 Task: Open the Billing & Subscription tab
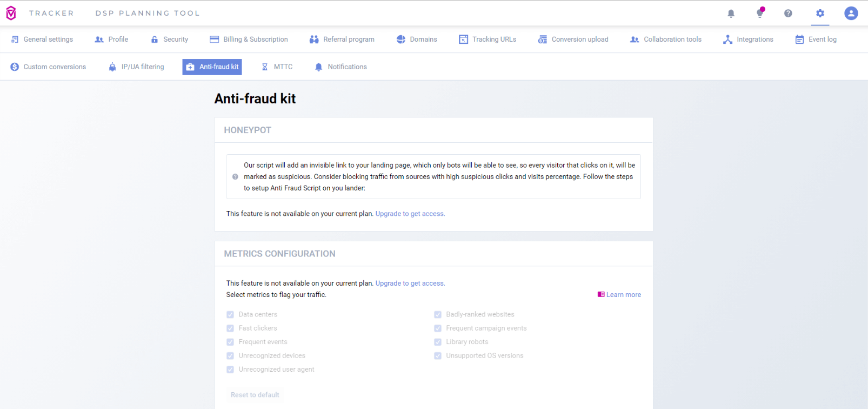click(249, 39)
